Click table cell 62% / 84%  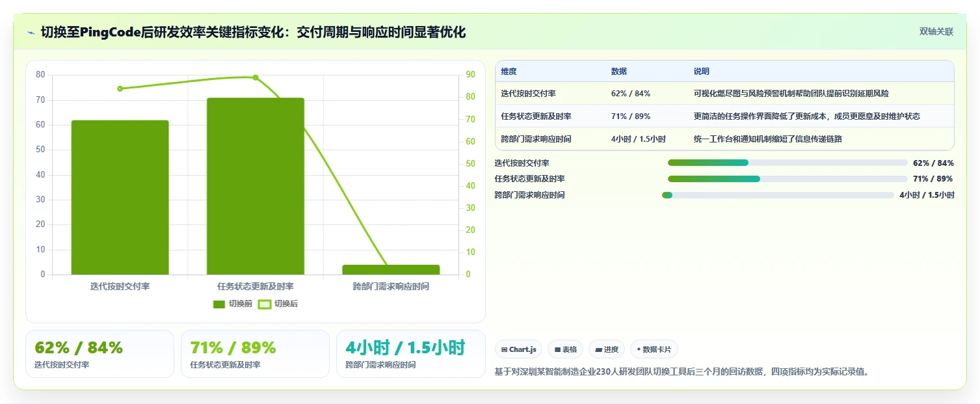(631, 94)
